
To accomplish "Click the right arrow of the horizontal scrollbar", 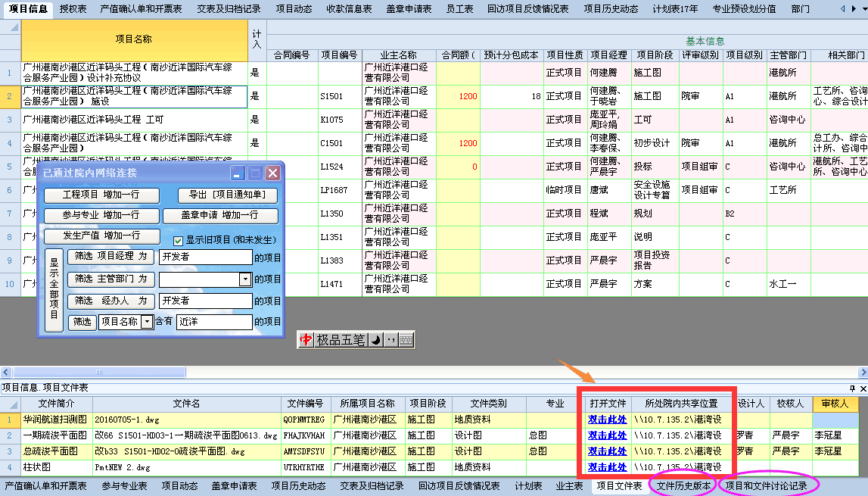I will click(863, 372).
